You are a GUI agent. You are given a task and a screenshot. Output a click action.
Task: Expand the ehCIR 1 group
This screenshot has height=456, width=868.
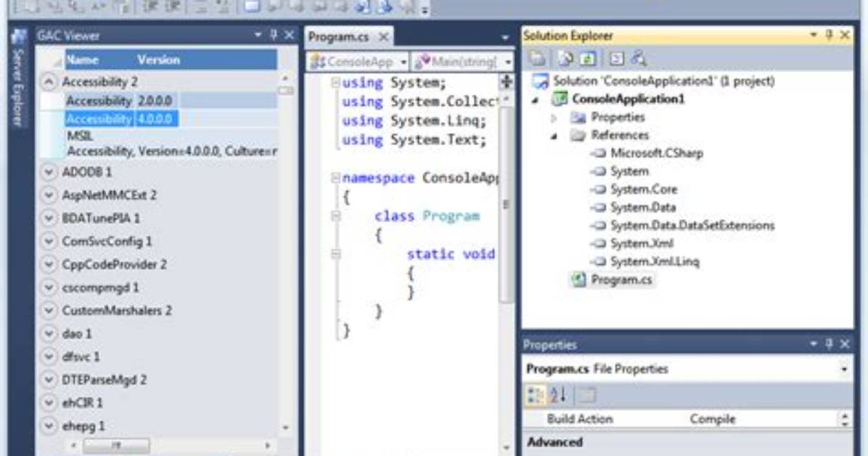pyautogui.click(x=49, y=403)
